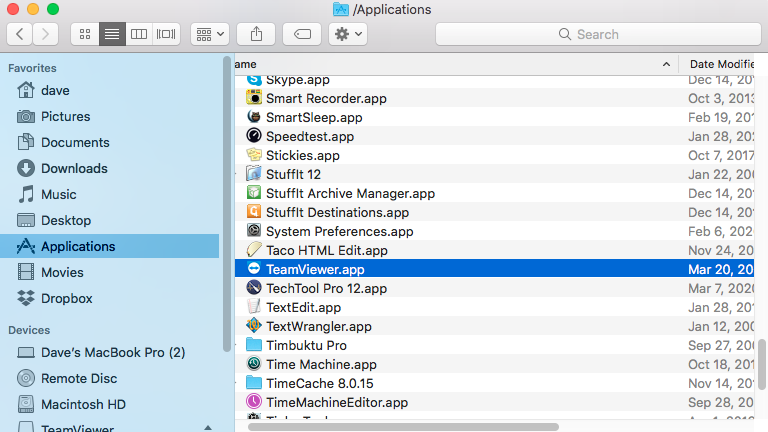
Task: Click the 'Speedtest.app' file name
Action: pyautogui.click(x=310, y=137)
